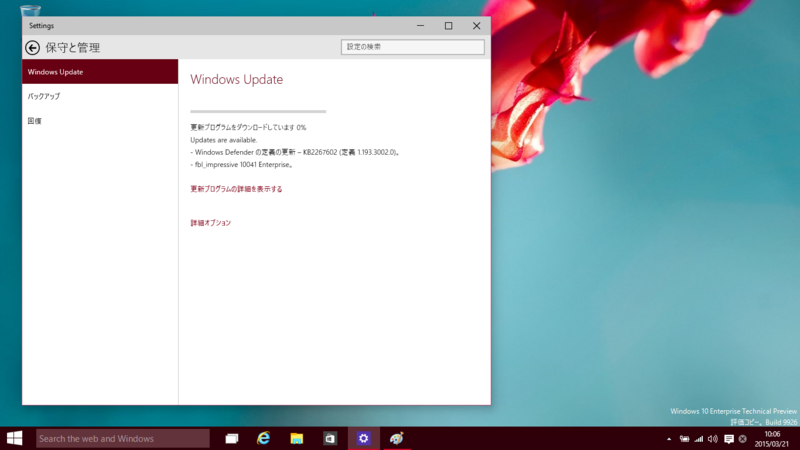Maximize the Settings window
The height and width of the screenshot is (450, 800).
(x=448, y=26)
